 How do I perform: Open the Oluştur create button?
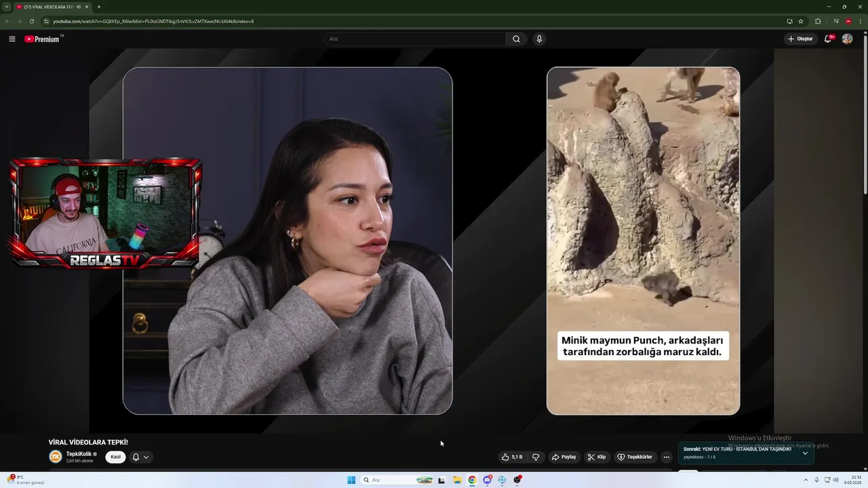pos(800,39)
